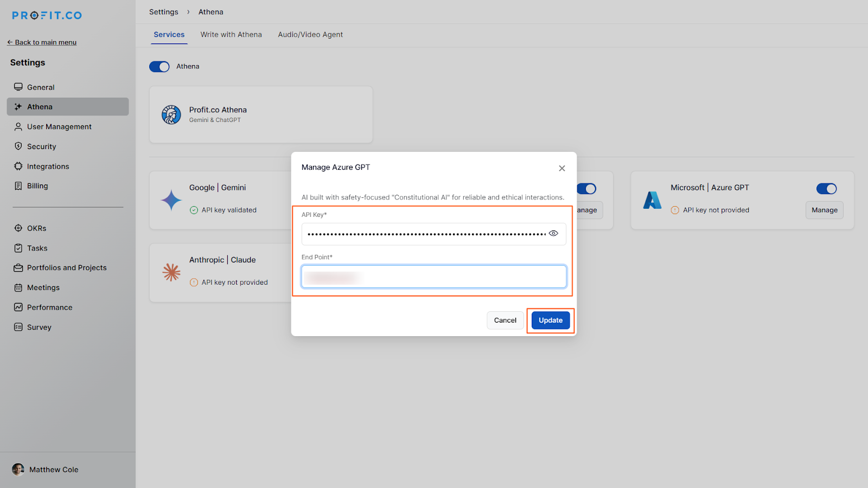
Task: Click the green API key validated checkmark
Action: [194, 210]
